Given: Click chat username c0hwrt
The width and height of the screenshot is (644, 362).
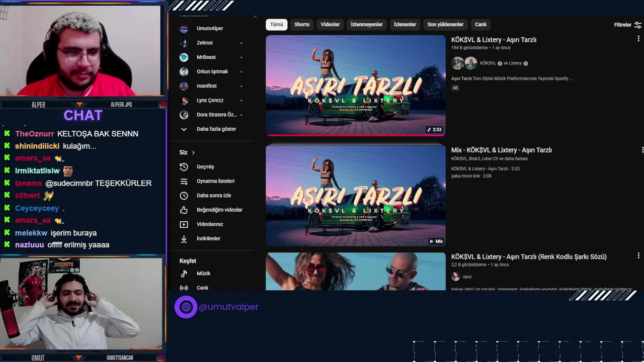Looking at the screenshot, I should (27, 196).
